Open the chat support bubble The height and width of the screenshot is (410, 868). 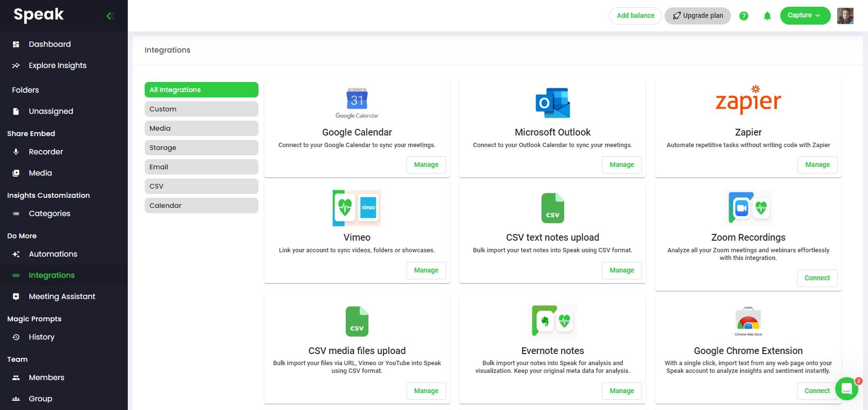847,389
